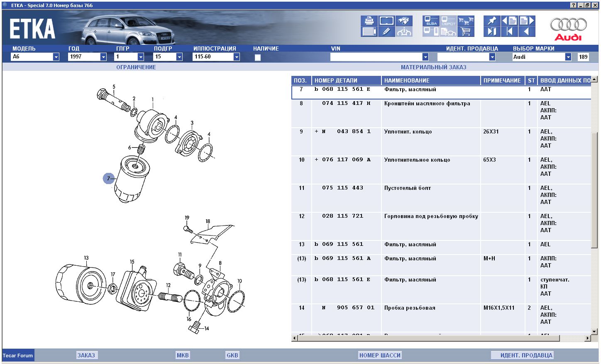Select part number 069 115 561 A

pyautogui.click(x=346, y=258)
